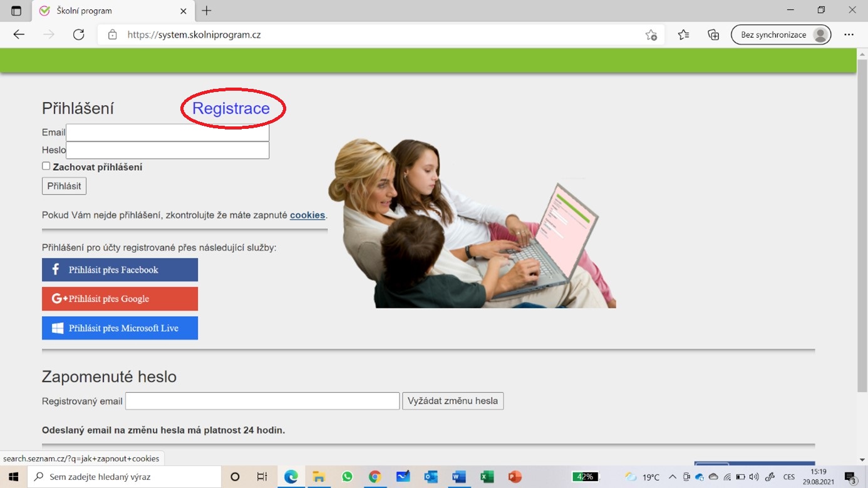Open WhatsApp from the taskbar

(x=347, y=477)
